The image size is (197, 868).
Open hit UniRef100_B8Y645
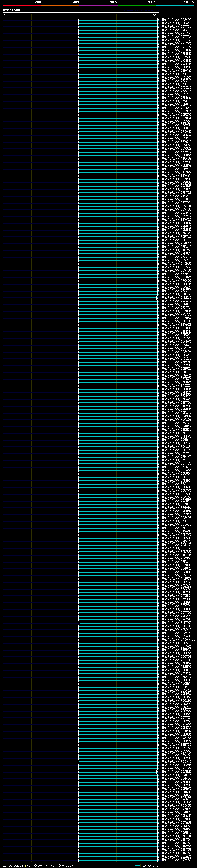[x=176, y=142]
